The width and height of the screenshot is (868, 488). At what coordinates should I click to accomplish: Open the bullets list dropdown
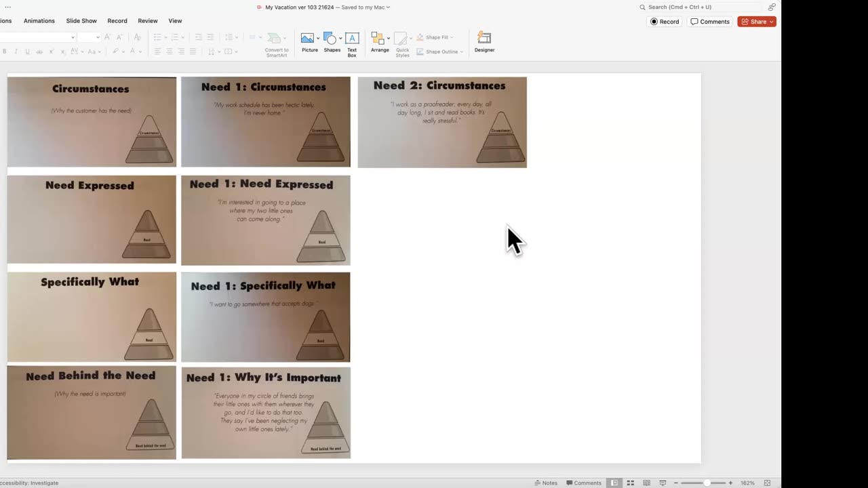pos(167,37)
